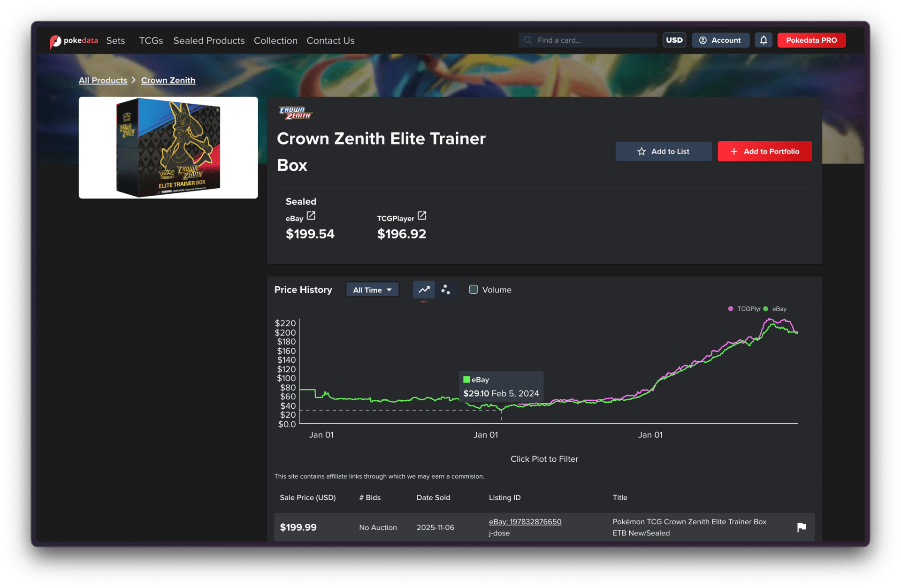Screen dimensions: 901x588
Task: Open the All Time range dropdown
Action: point(372,290)
